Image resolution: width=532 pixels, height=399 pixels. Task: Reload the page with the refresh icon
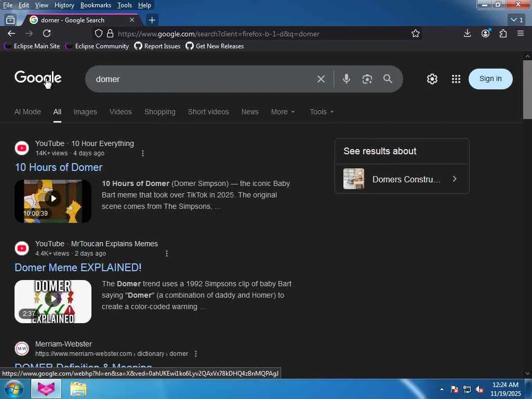tap(47, 34)
